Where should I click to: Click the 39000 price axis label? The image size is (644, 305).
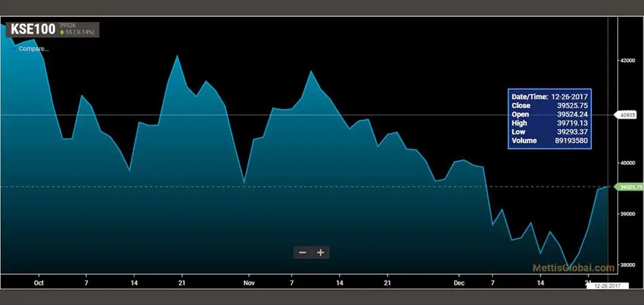point(626,214)
